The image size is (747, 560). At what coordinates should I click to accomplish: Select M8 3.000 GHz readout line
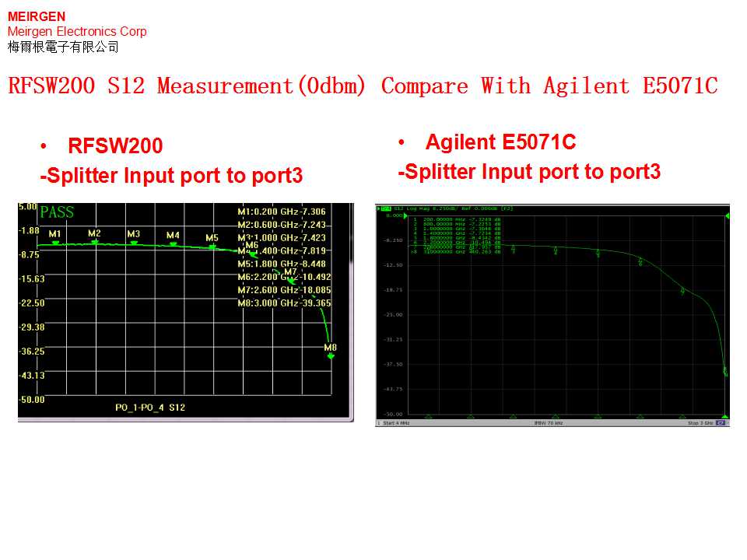coord(284,303)
